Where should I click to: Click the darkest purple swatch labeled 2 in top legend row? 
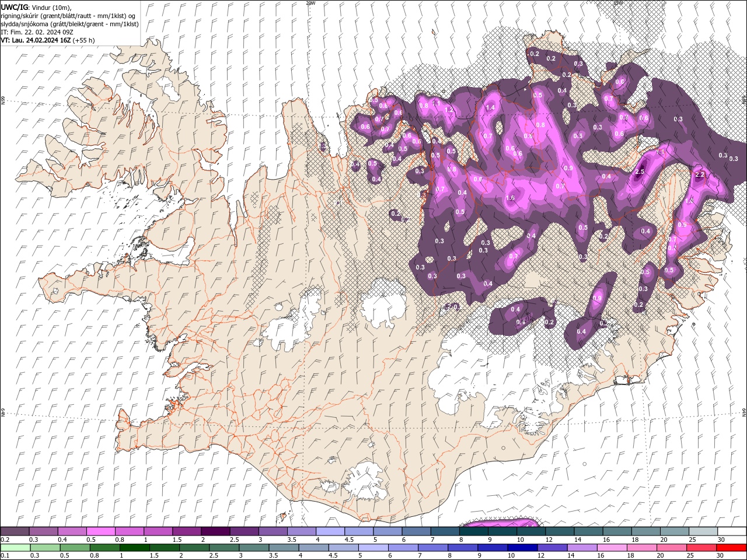pyautogui.click(x=215, y=531)
